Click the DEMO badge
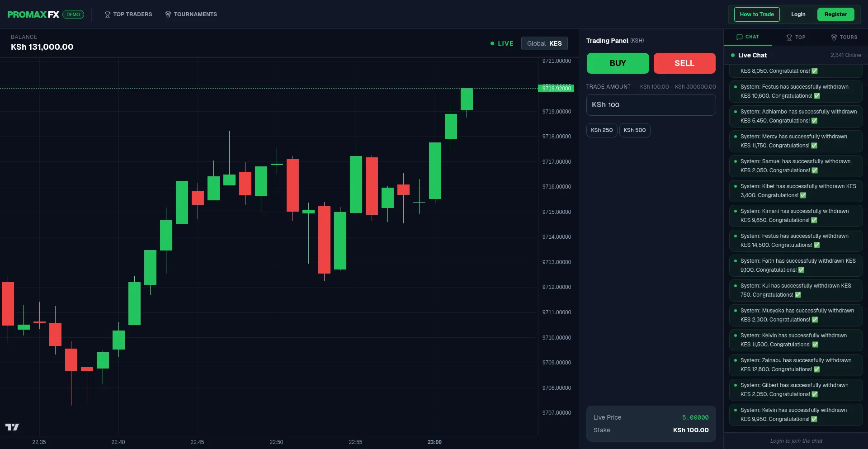The height and width of the screenshot is (449, 868). (73, 14)
